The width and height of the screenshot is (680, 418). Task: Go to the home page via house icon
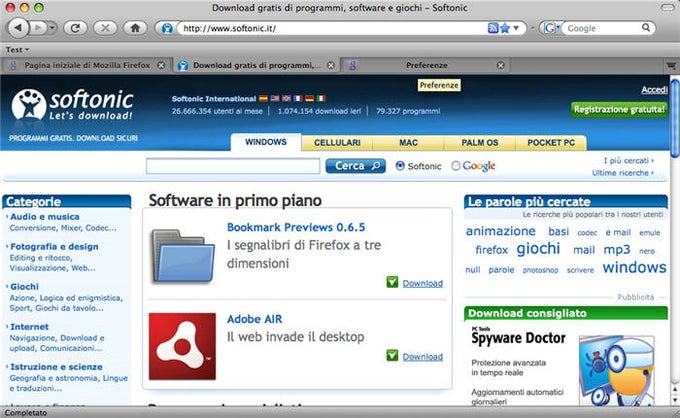[x=135, y=28]
